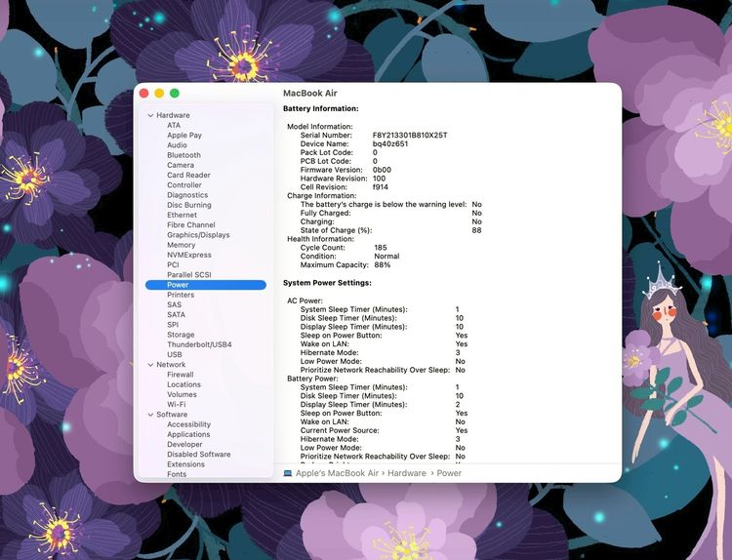The image size is (732, 560).
Task: Click "Apple's MacBook Air" in the path bar
Action: pos(338,473)
